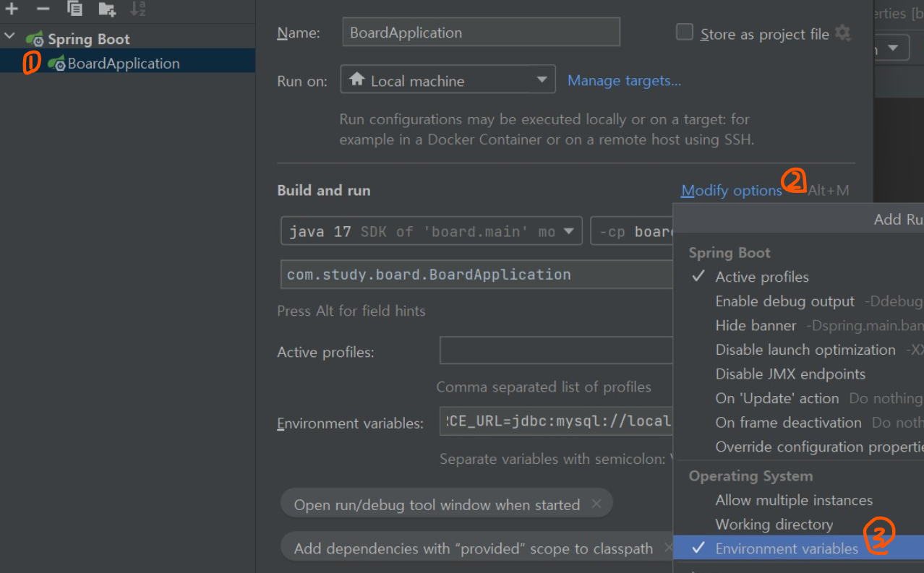This screenshot has width=924, height=573.
Task: Click the Active profiles input field
Action: click(557, 351)
